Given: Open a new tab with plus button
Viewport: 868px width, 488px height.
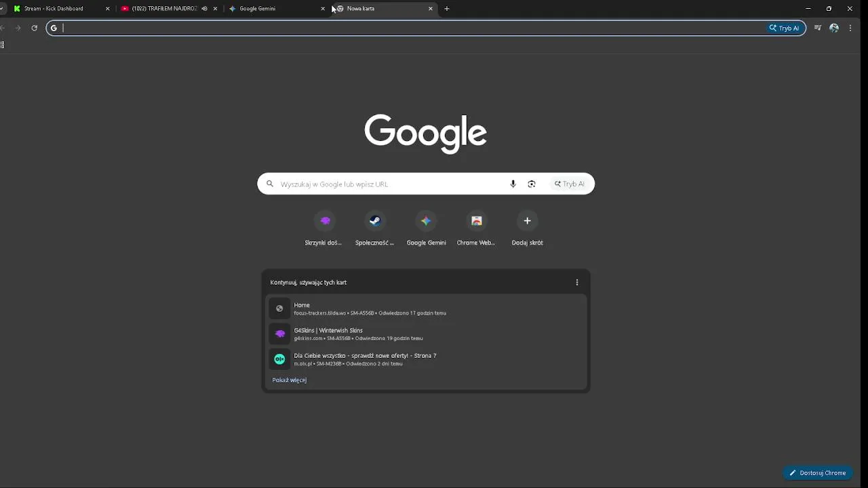Looking at the screenshot, I should 447,9.
